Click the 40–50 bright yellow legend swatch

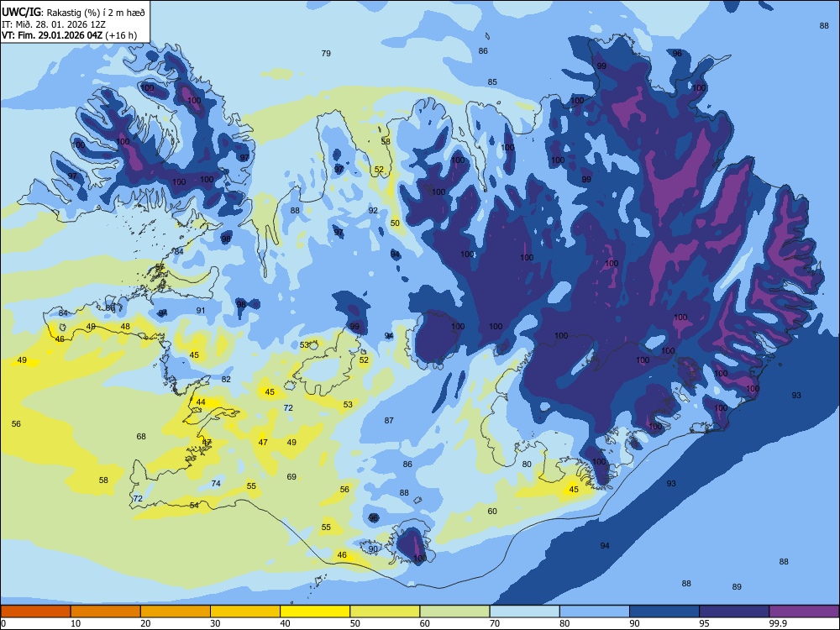pos(315,612)
